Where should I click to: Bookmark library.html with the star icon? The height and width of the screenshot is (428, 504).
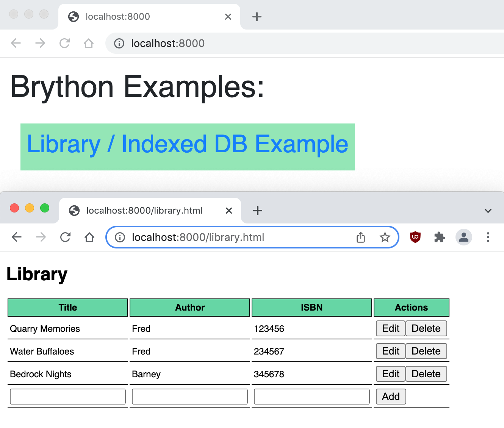pyautogui.click(x=385, y=237)
